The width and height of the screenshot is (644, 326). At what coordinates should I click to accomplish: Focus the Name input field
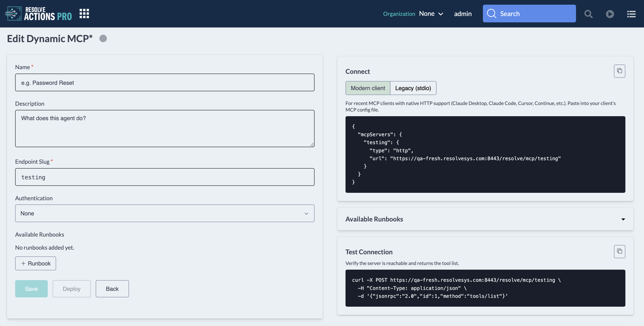coord(165,82)
